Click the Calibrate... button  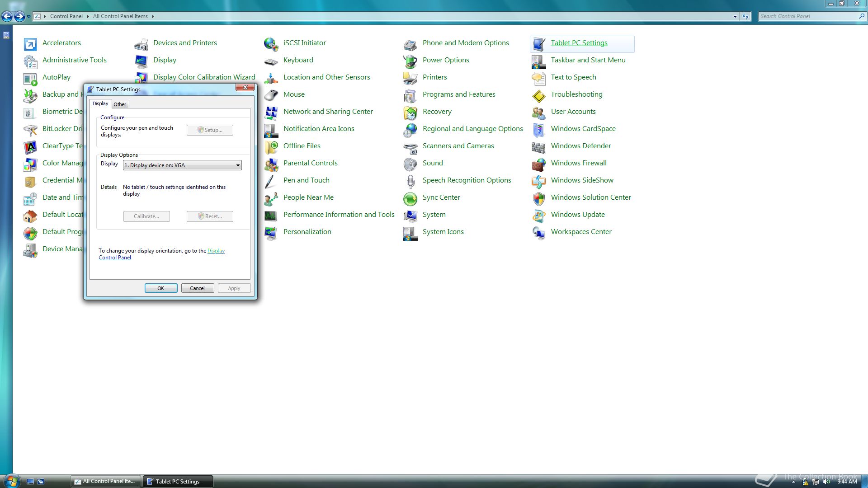[146, 216]
